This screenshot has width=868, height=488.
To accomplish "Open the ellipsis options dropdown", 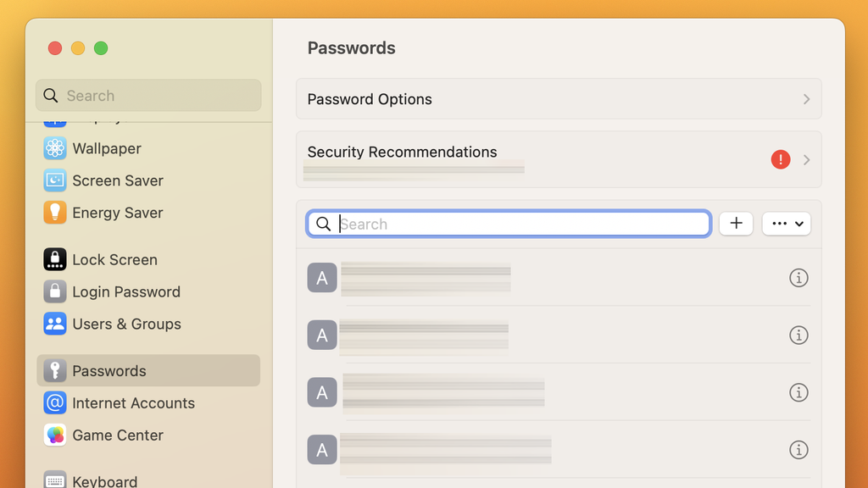I will click(x=786, y=223).
